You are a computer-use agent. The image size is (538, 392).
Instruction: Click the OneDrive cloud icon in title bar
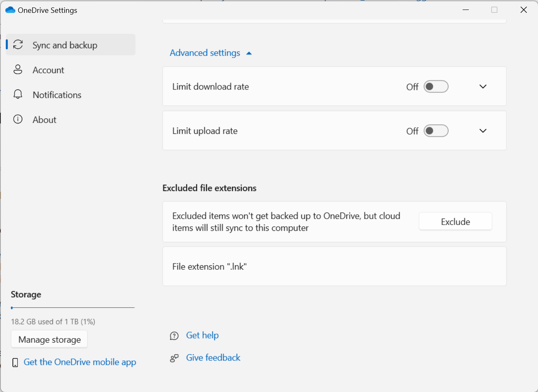coord(10,10)
